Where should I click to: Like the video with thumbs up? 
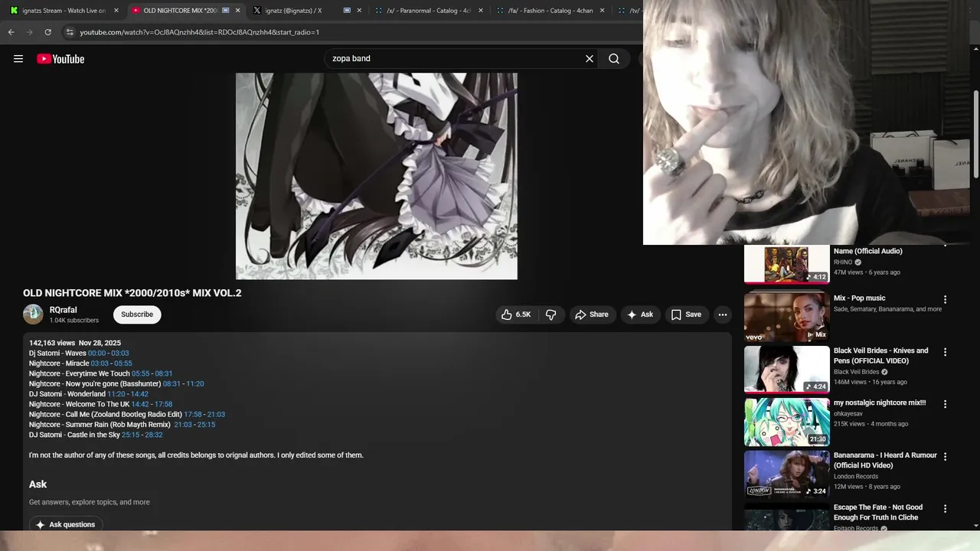pos(516,315)
